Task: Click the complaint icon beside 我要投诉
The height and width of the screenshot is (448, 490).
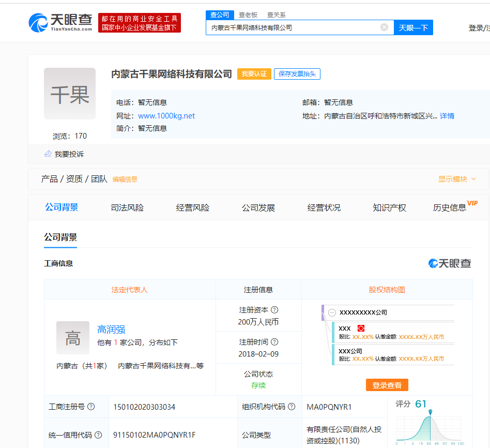Action: [48, 154]
